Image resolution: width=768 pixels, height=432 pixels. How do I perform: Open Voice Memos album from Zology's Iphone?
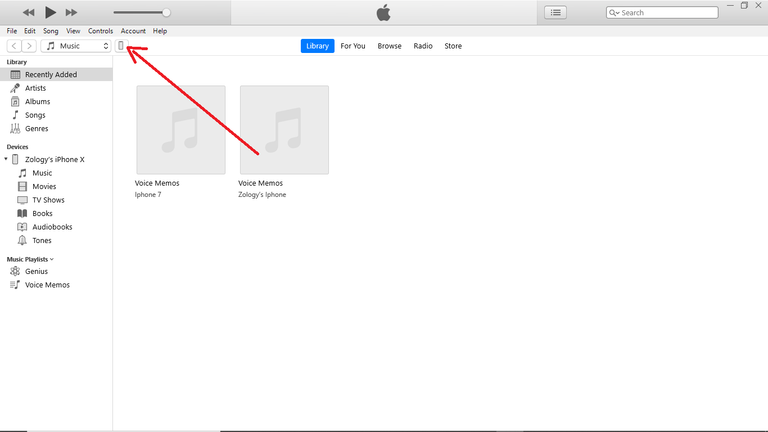(x=285, y=130)
